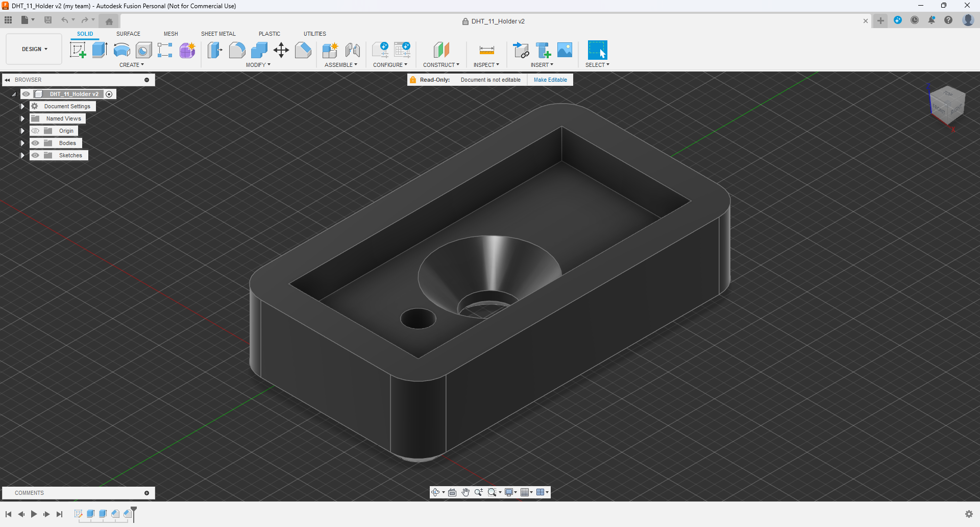Expand the Named Views node
Viewport: 980px width, 527px height.
click(22, 118)
